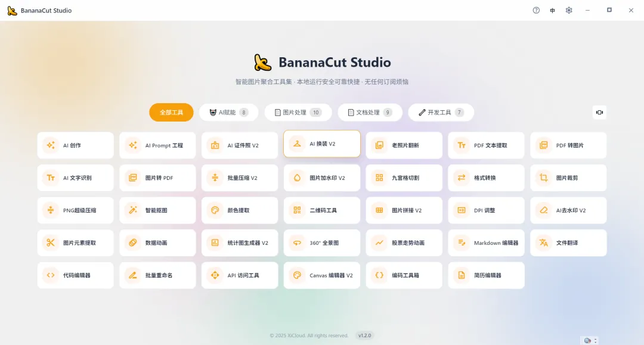
Task: Click the 8 count badge on AI赋能
Action: 243,113
